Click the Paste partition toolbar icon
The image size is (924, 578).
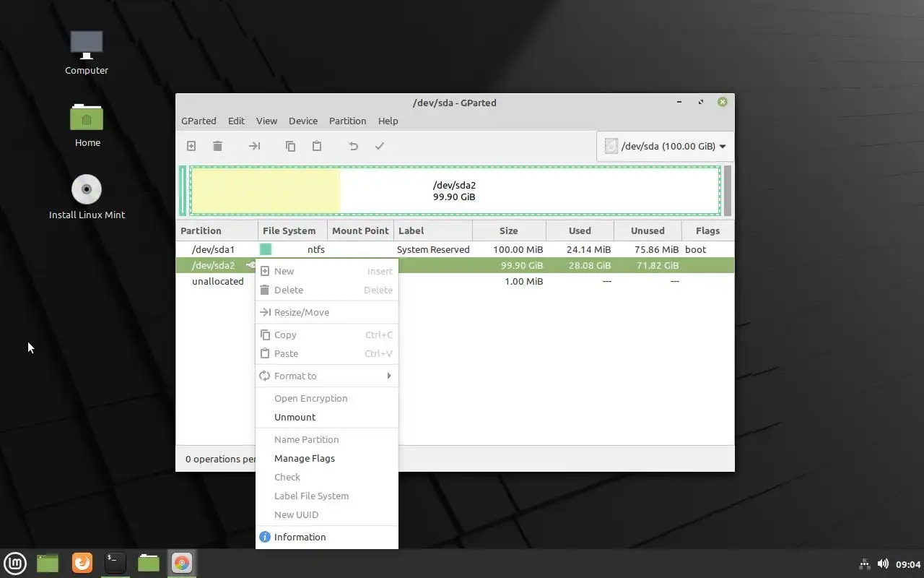[x=316, y=146]
